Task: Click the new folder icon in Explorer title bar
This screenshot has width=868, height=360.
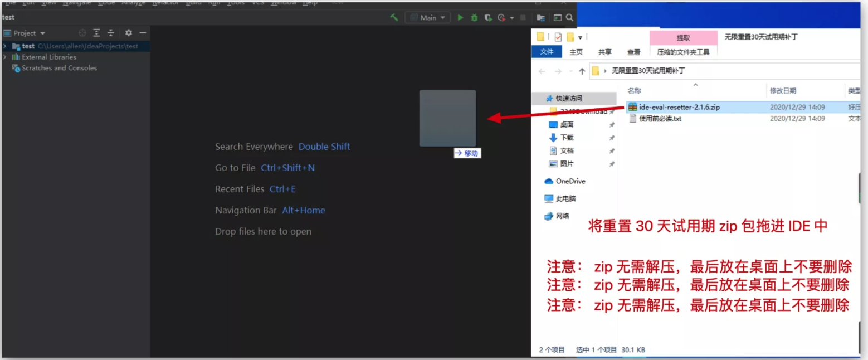Action: [x=570, y=37]
